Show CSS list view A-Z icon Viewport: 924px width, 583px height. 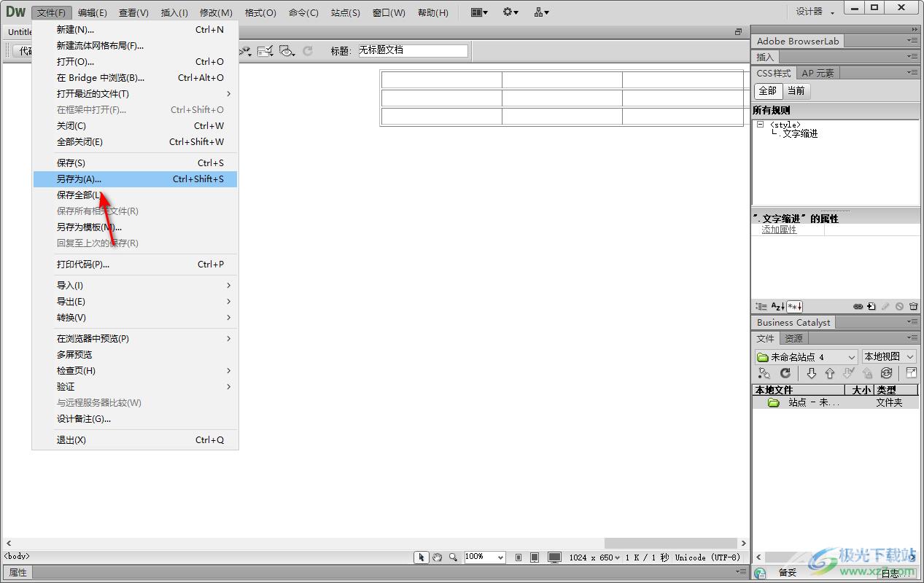coord(777,307)
